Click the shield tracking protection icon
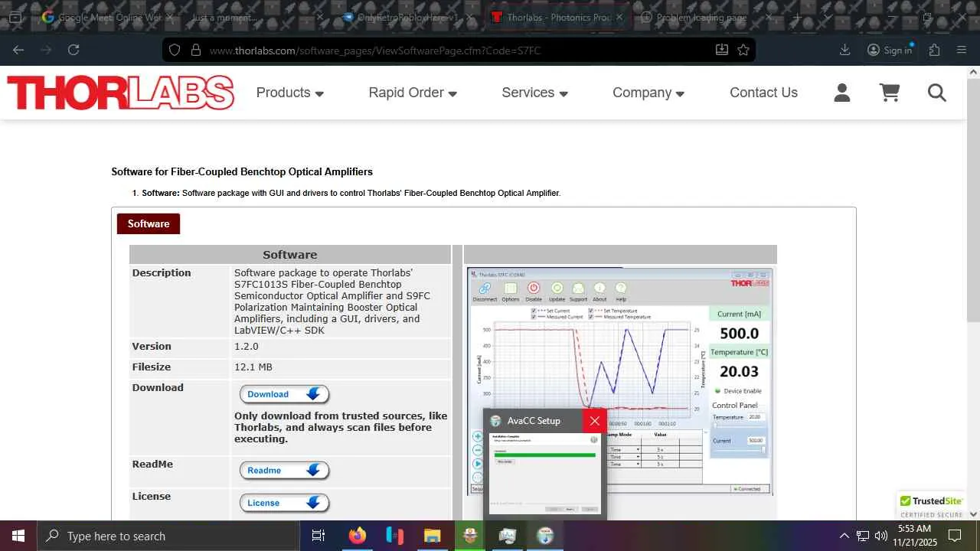The image size is (980, 551). (x=175, y=50)
